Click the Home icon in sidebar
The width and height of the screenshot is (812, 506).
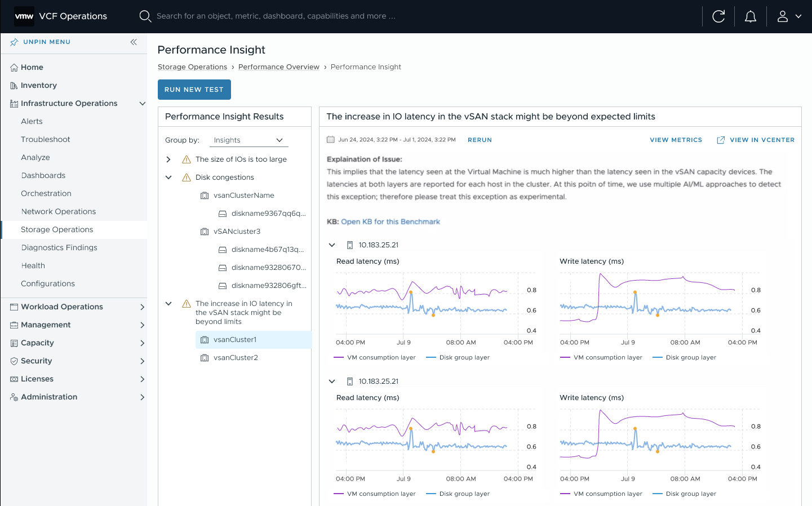point(14,68)
